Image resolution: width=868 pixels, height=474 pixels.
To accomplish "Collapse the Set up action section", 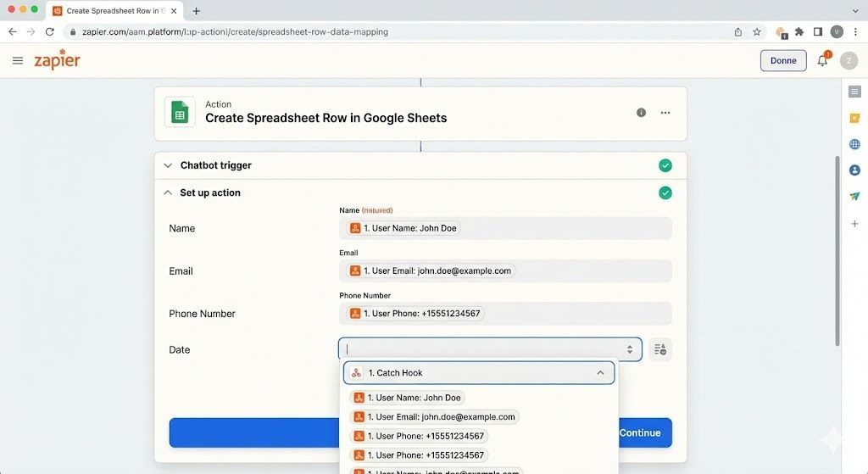I will point(168,192).
